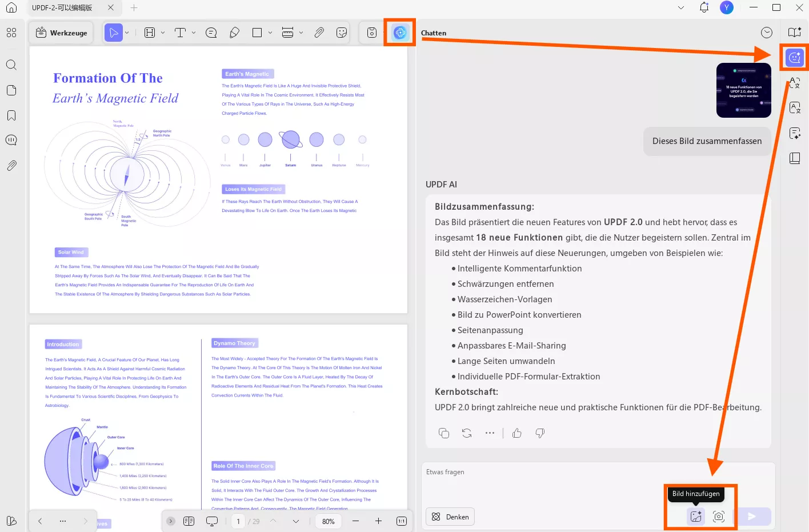Image resolution: width=809 pixels, height=532 pixels.
Task: Click the screenshot capture icon in chat
Action: pyautogui.click(x=719, y=517)
